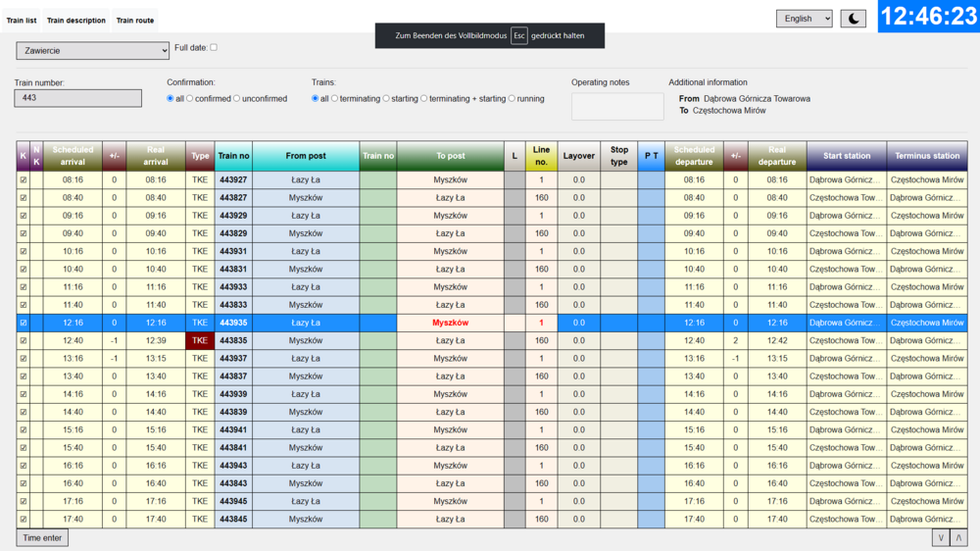Choose the running trains filter
The image size is (980, 551).
[x=513, y=99]
